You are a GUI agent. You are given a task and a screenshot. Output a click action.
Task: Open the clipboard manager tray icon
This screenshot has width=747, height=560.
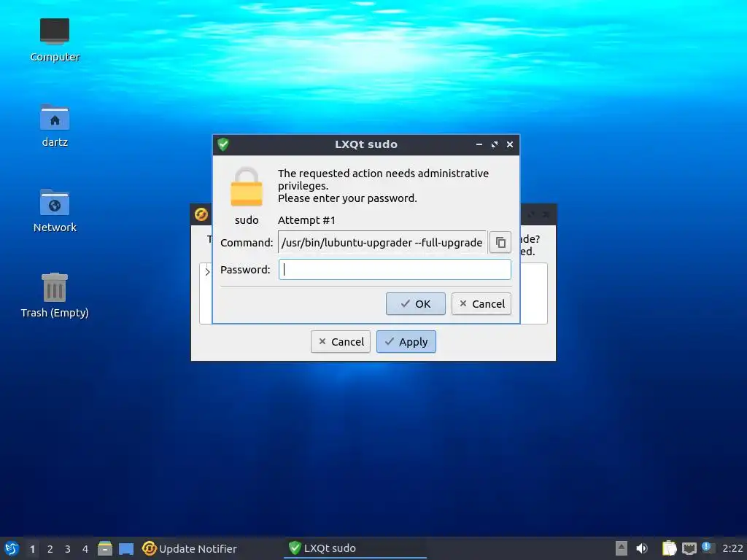pyautogui.click(x=670, y=548)
